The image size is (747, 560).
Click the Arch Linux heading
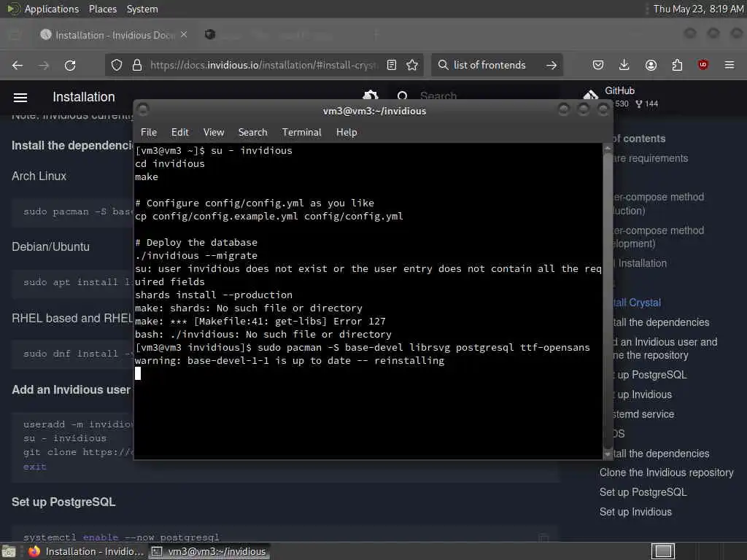tap(39, 176)
